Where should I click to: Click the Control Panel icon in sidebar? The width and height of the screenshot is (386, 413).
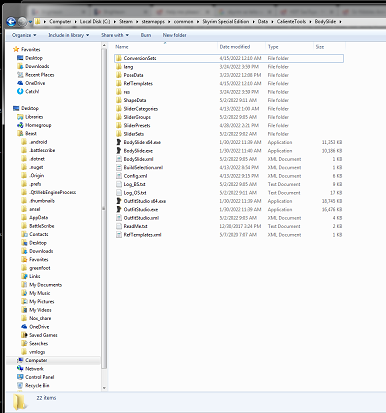pyautogui.click(x=20, y=377)
